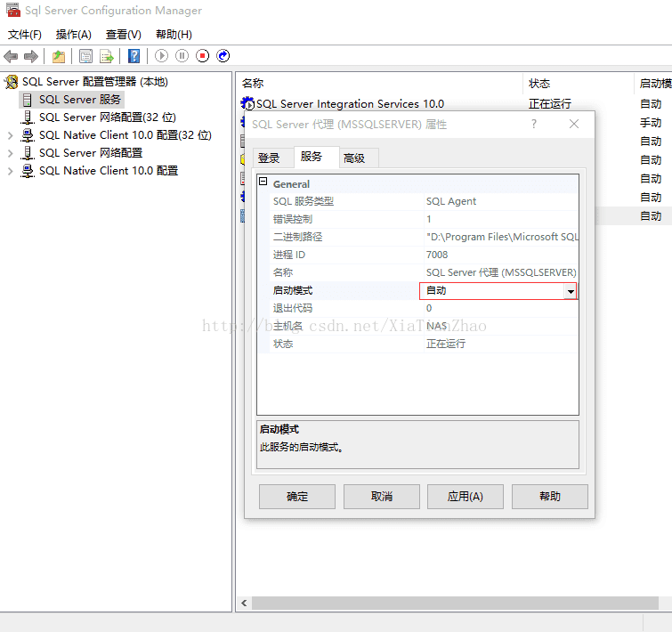
Task: Click the SQL Agent value cell
Action: (x=451, y=201)
